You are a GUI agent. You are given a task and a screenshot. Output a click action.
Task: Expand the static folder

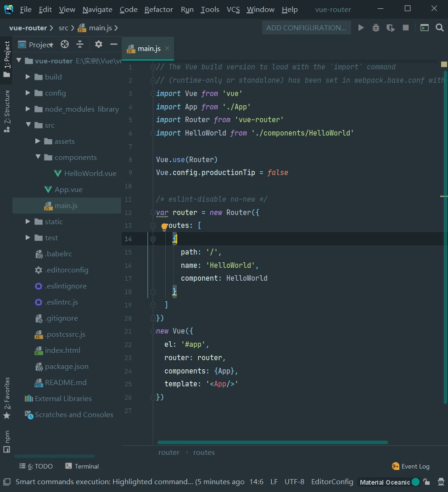pos(28,221)
